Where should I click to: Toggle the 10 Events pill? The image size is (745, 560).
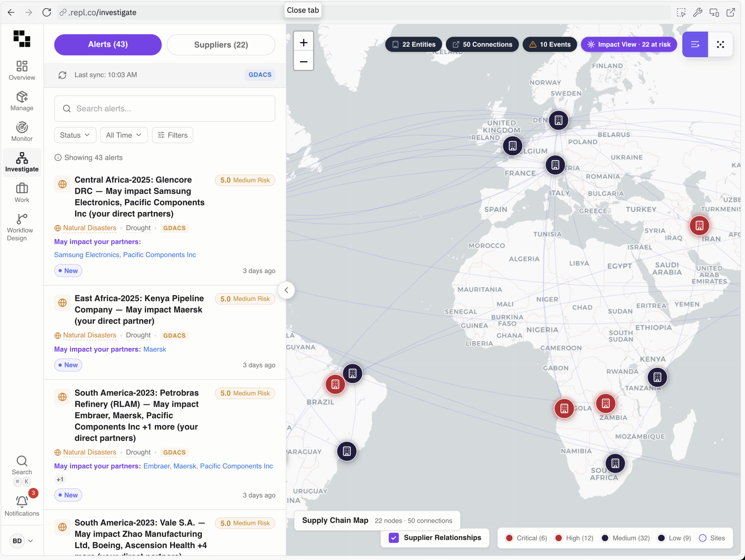pyautogui.click(x=550, y=45)
